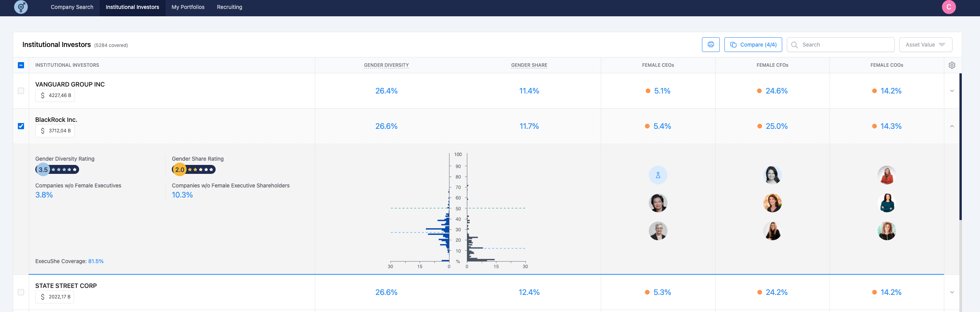Click the placeholder female CEO avatar
Viewport: 980px width, 312px height.
point(658,175)
